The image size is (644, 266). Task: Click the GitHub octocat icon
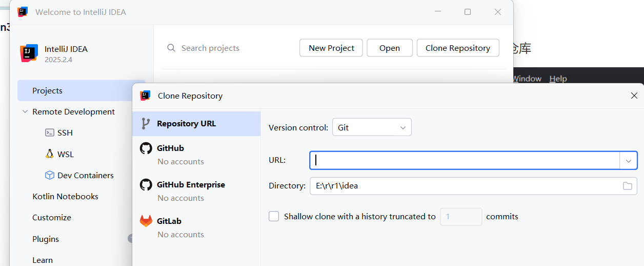point(146,148)
